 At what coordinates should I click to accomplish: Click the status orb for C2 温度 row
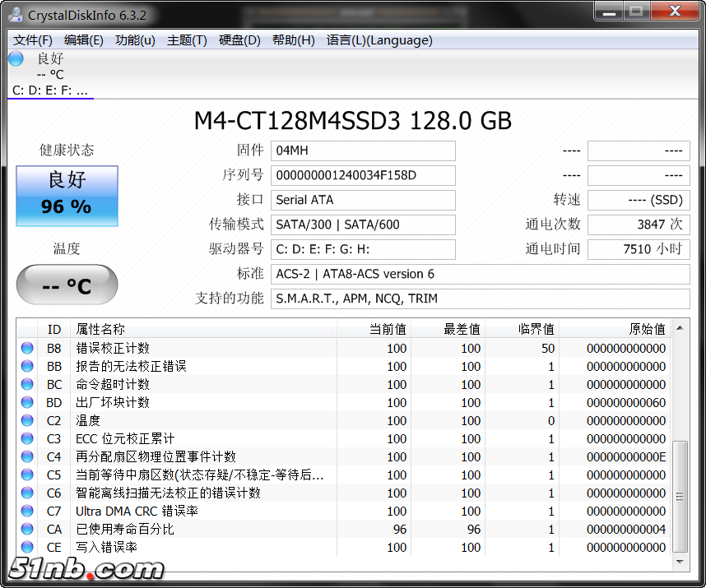pyautogui.click(x=27, y=421)
